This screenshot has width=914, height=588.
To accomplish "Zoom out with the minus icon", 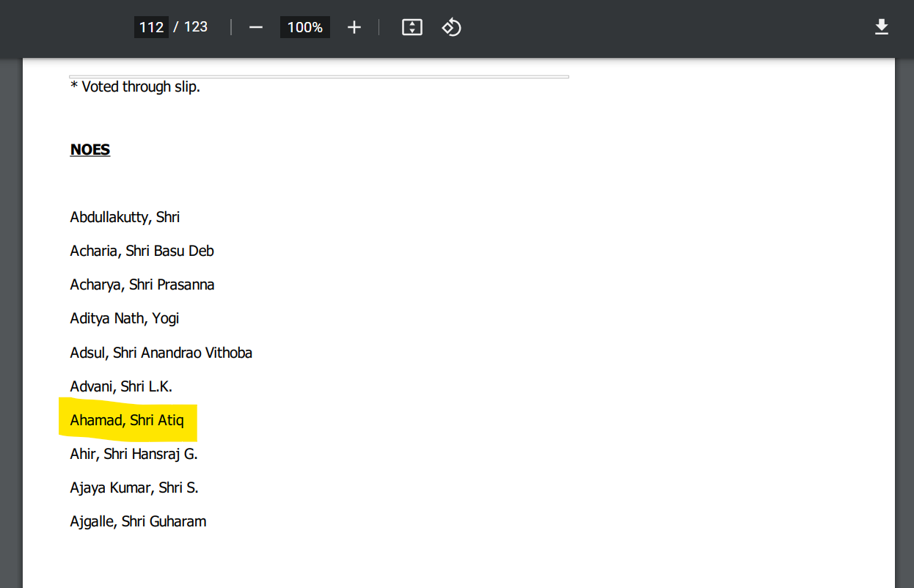I will (255, 27).
